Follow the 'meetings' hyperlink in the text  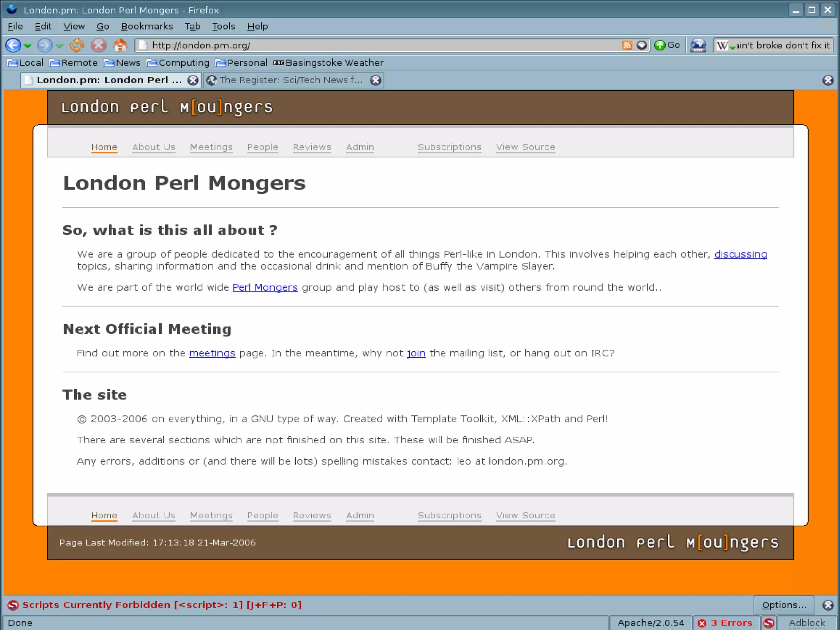tap(212, 353)
